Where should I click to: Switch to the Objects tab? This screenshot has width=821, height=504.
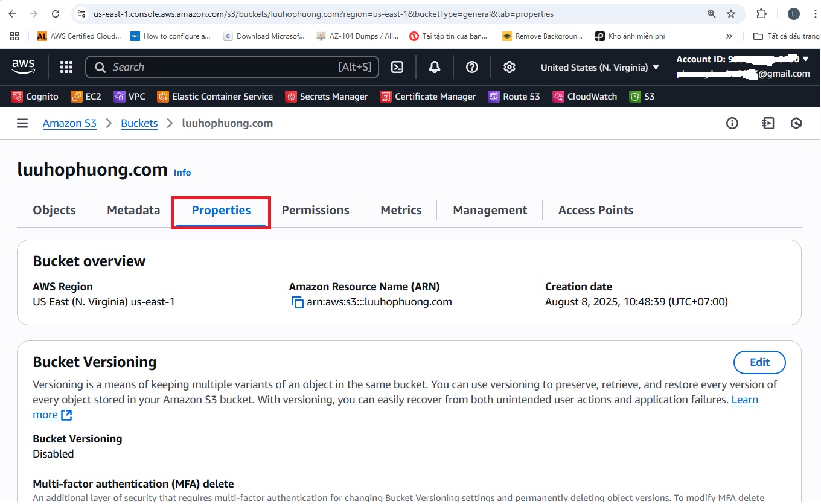pyautogui.click(x=54, y=210)
